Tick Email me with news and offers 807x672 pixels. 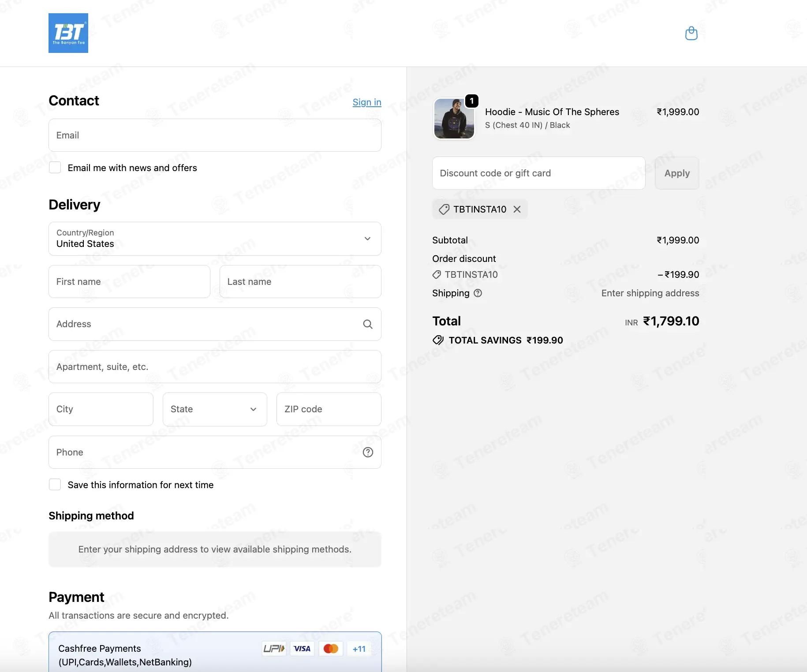(x=55, y=168)
